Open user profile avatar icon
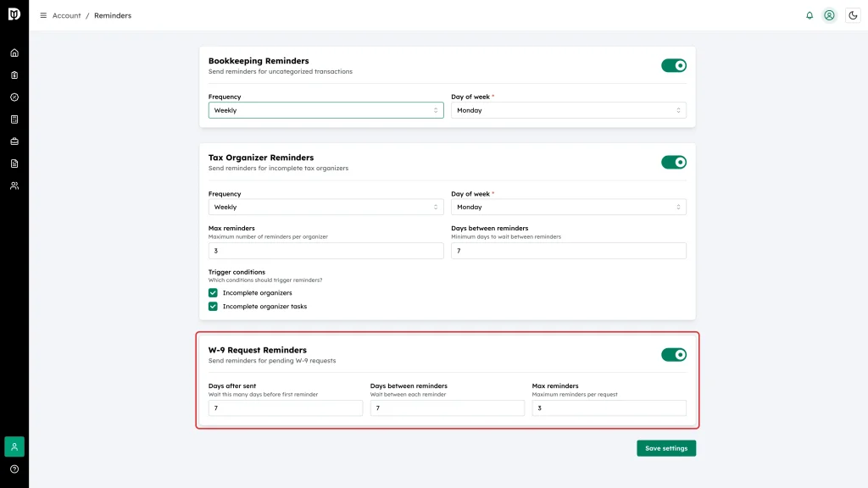The height and width of the screenshot is (488, 868). pyautogui.click(x=829, y=15)
